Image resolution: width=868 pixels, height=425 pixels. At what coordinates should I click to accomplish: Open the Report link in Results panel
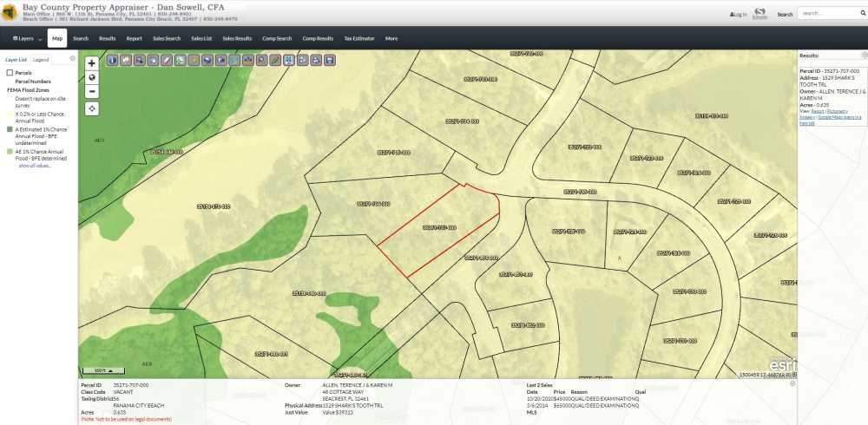point(816,111)
